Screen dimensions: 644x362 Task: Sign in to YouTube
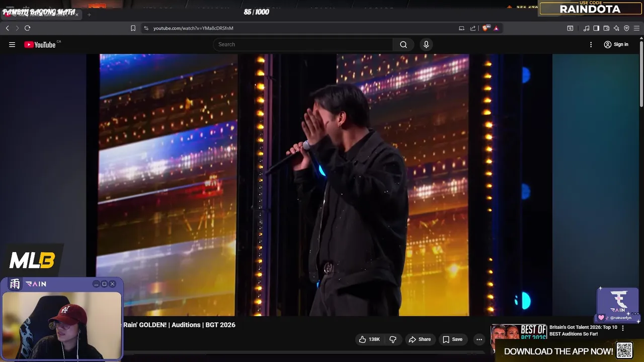click(x=616, y=45)
